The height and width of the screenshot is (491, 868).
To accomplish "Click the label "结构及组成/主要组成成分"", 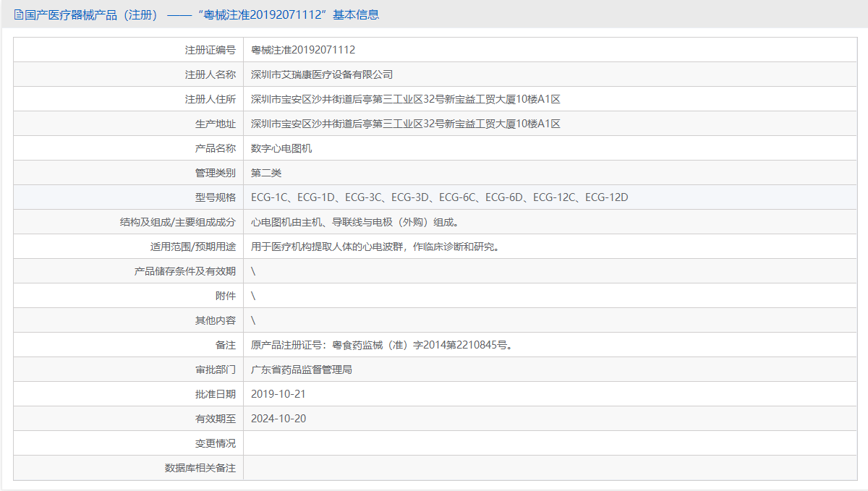I will (x=178, y=222).
